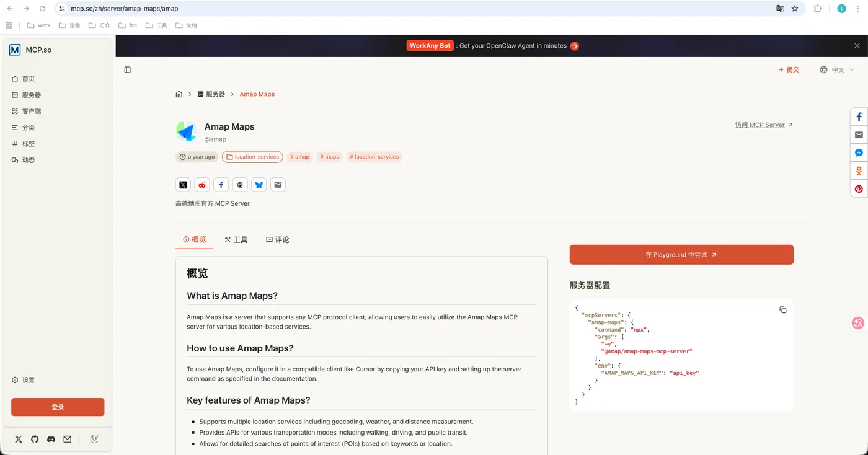Click 访问 MCP Server link

pos(764,125)
